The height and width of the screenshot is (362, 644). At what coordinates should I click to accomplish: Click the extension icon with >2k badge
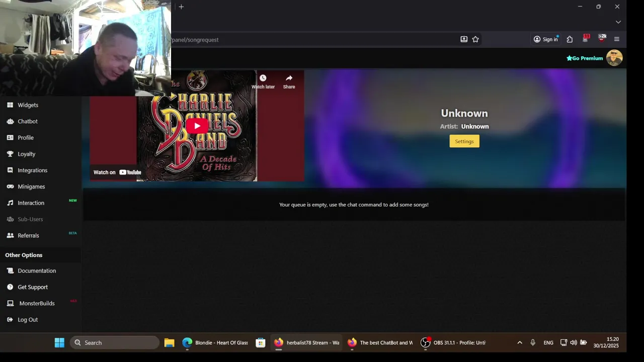(x=602, y=39)
